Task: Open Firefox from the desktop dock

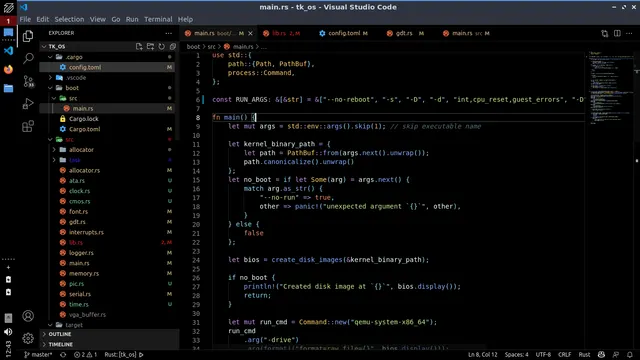Action: [x=8, y=69]
